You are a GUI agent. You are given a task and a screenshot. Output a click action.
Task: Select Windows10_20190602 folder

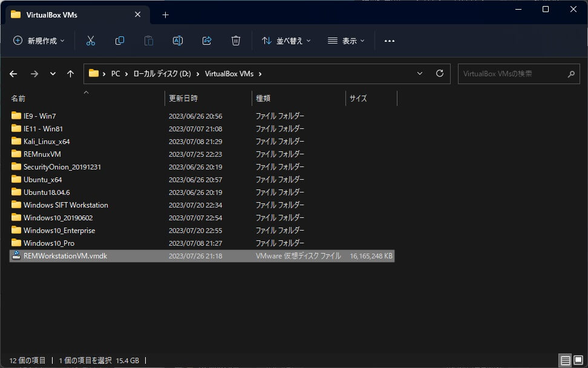(x=58, y=218)
